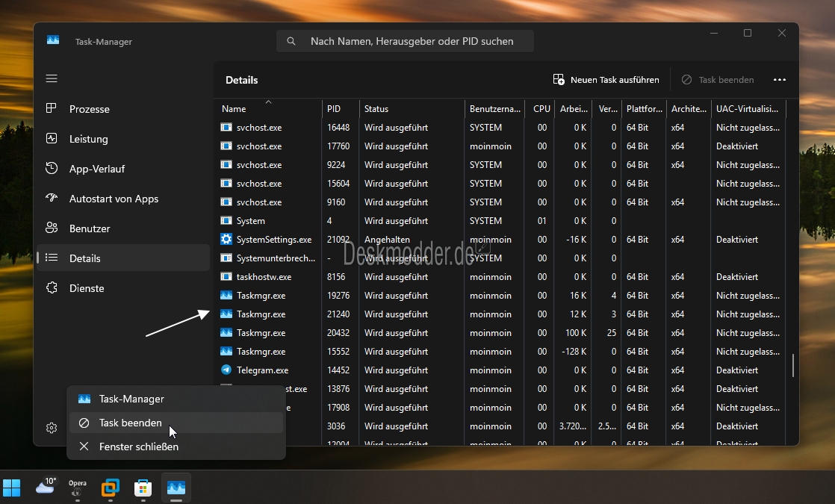
Task: Select the Telegram.exe process row
Action: [262, 370]
